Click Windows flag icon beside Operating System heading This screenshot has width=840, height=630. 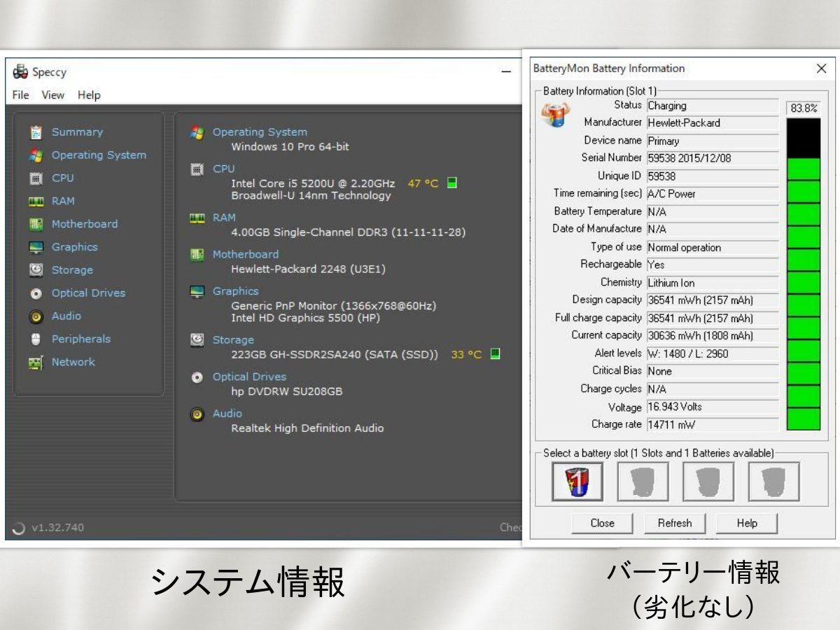[197, 132]
